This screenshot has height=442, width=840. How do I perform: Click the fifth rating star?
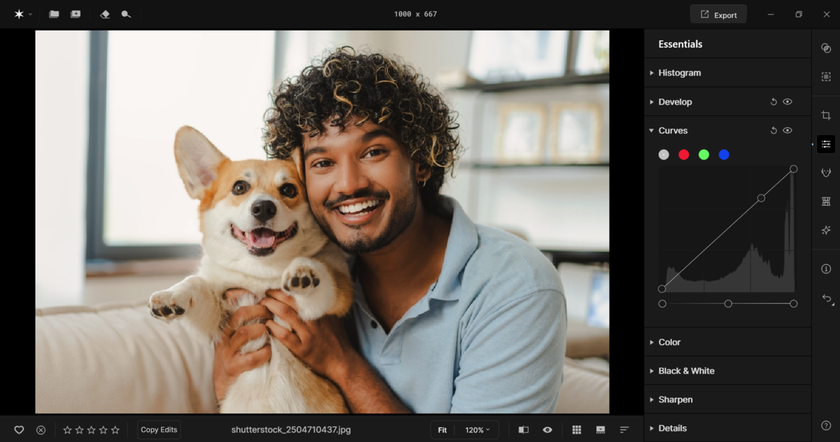(115, 430)
